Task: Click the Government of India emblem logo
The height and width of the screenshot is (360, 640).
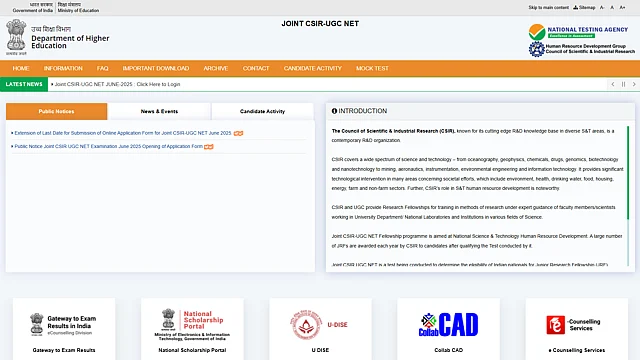Action: coord(16,37)
